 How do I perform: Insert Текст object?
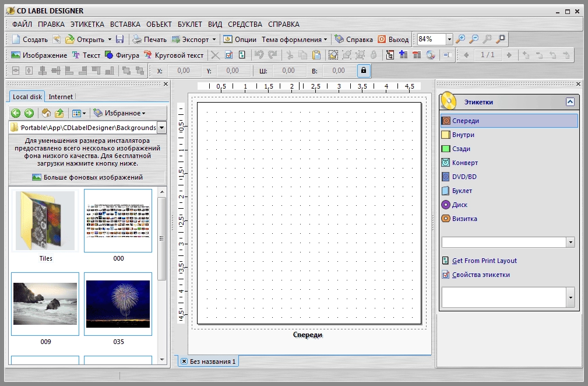tap(86, 55)
